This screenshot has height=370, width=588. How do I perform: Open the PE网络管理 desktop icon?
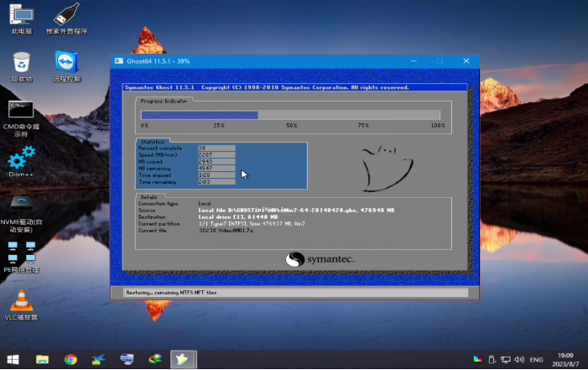[21, 257]
